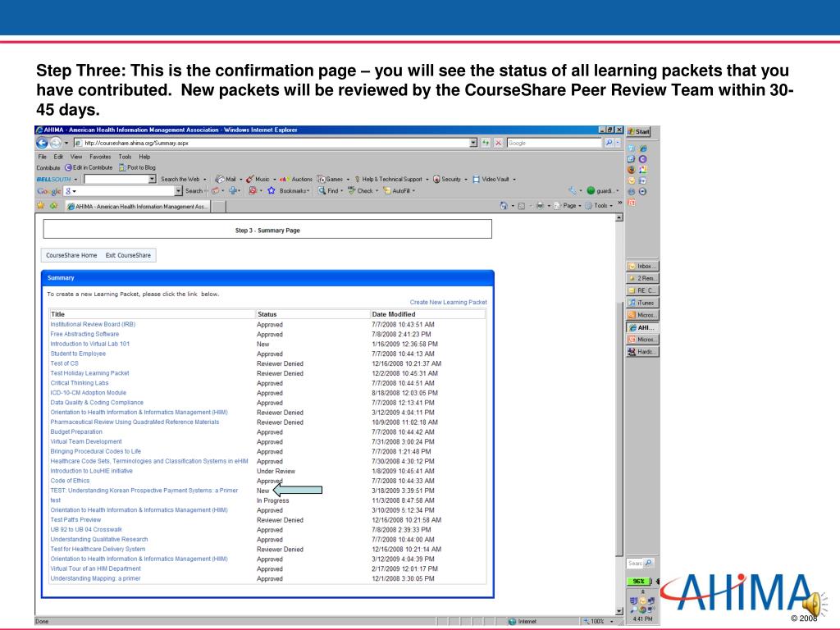Open the File menu
Viewport: 840px width, 630px height.
(x=43, y=157)
